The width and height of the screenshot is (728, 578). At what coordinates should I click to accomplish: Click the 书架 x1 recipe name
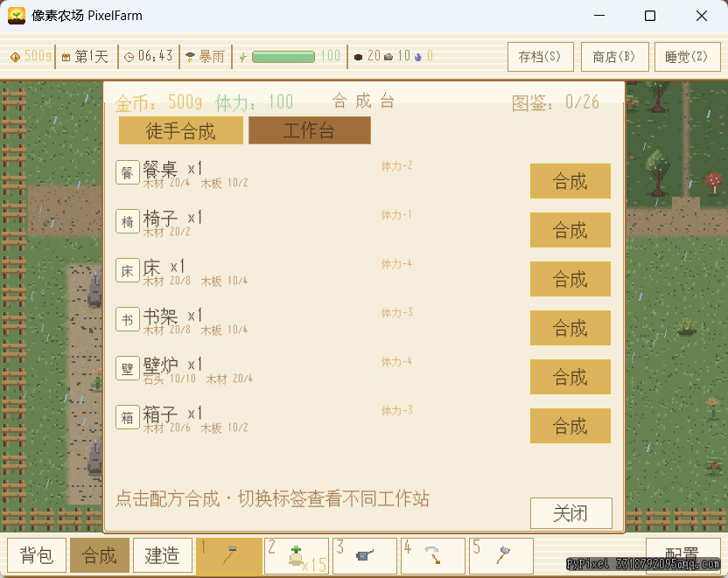pyautogui.click(x=172, y=316)
